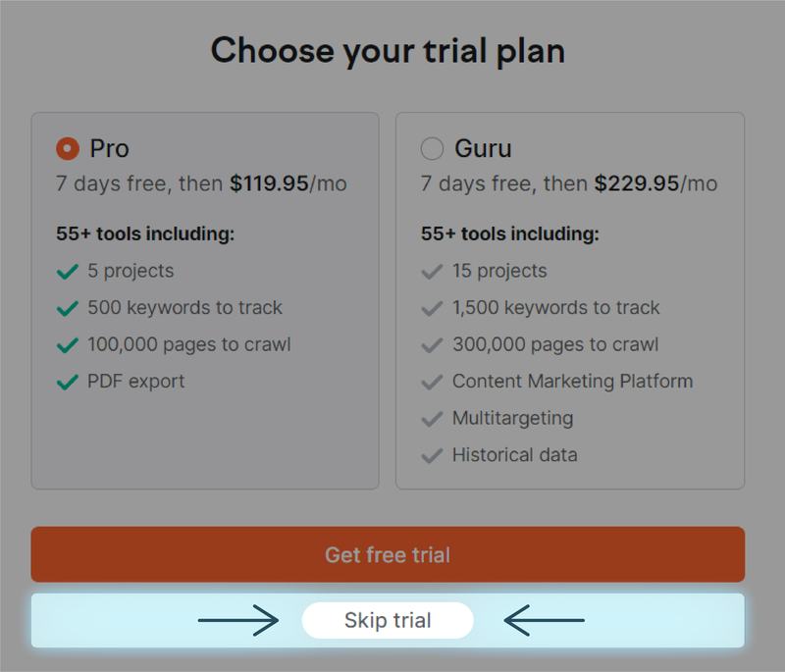The height and width of the screenshot is (672, 785).
Task: Click the gray checkmark beside 15 projects
Action: (x=432, y=272)
